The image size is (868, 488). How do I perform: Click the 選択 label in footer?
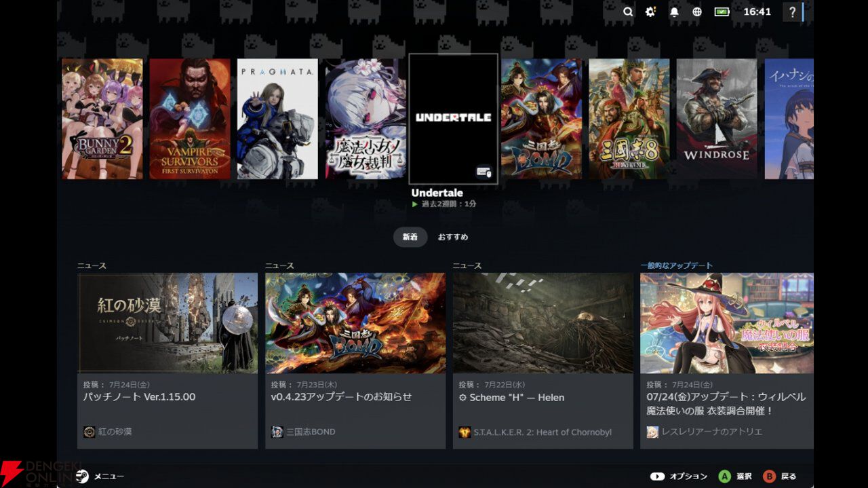tap(744, 476)
